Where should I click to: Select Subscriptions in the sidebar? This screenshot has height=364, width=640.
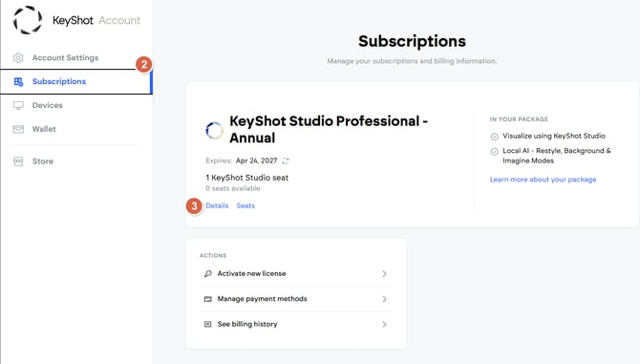coord(75,81)
